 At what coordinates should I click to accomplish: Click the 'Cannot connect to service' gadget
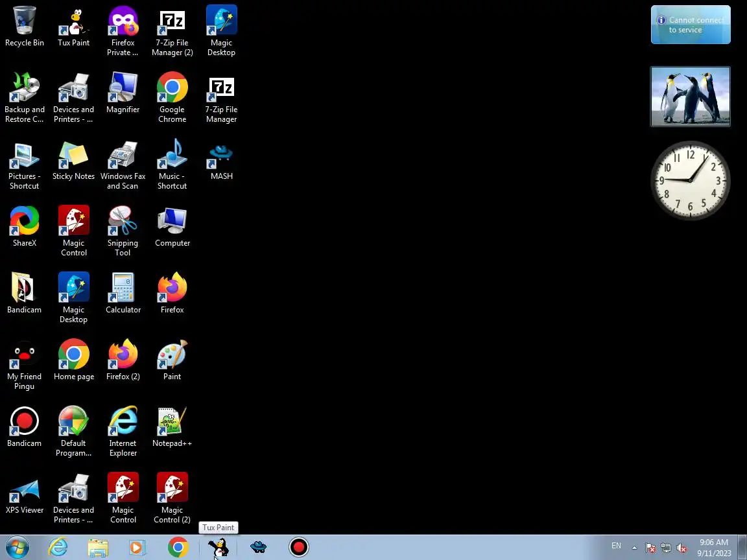click(x=691, y=25)
